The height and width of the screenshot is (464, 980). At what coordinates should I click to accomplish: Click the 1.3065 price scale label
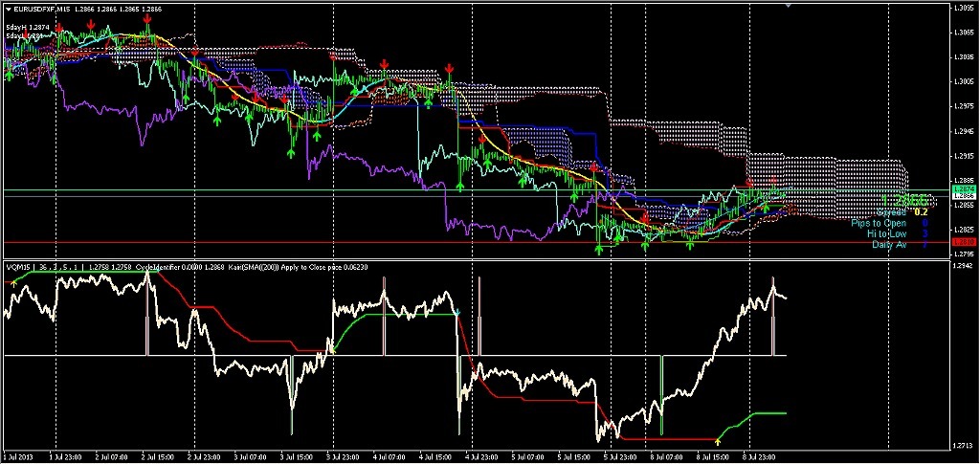(963, 32)
